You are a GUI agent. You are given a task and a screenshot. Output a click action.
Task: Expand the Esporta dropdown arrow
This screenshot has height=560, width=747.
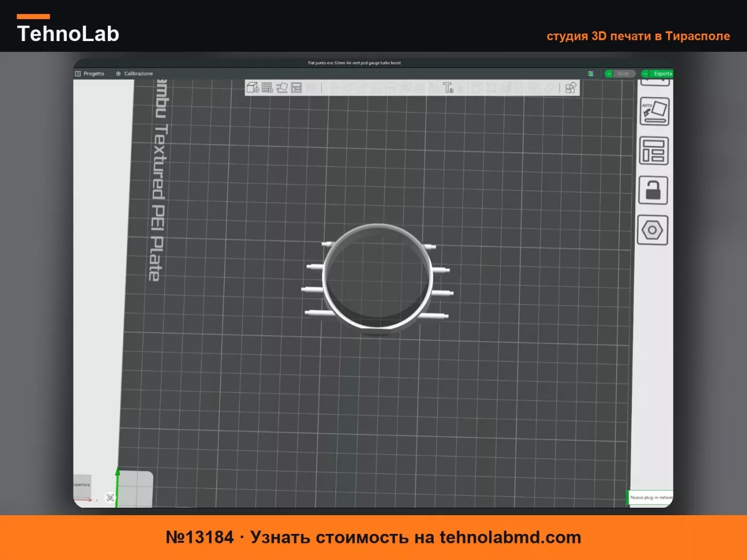pyautogui.click(x=646, y=74)
